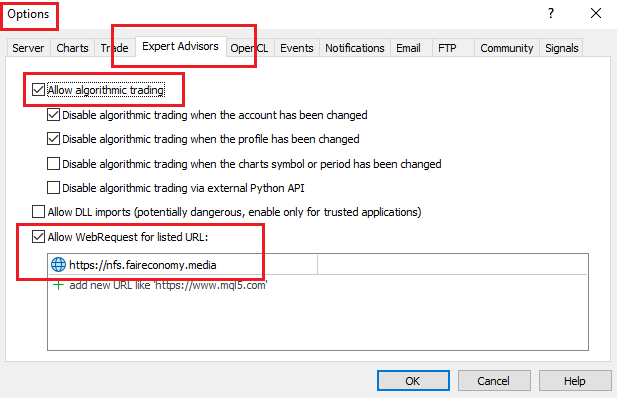Viewport: 617px width, 398px height.
Task: Click the globe icon beside faireconomy URL
Action: click(58, 265)
